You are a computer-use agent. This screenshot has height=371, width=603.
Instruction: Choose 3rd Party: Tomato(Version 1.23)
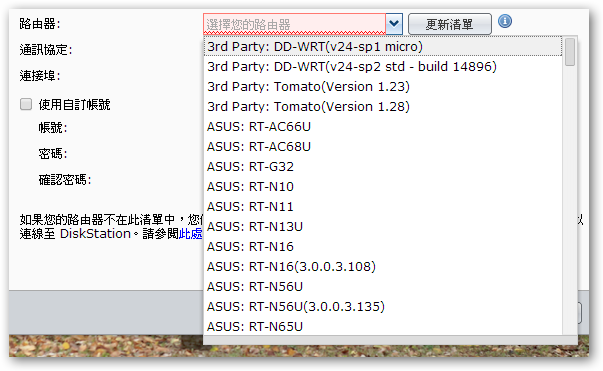click(383, 87)
